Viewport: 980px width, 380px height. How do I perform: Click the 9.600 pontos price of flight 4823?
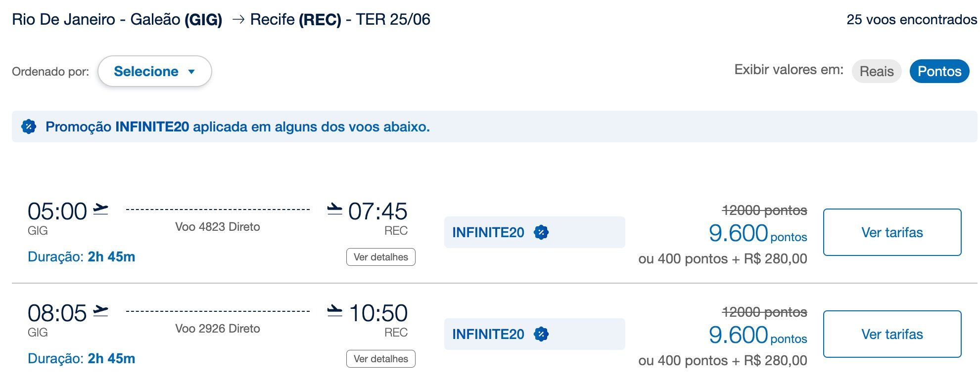[758, 233]
